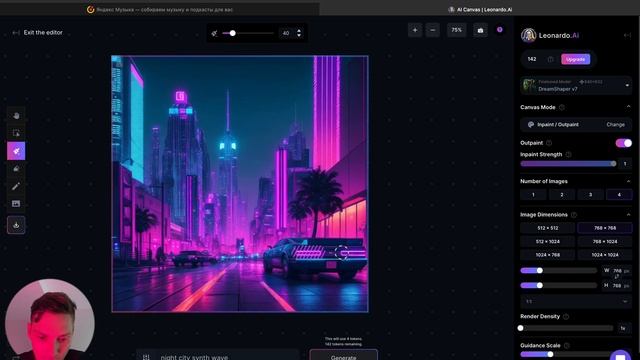
Task: Show info for Render Density
Action: point(566,316)
